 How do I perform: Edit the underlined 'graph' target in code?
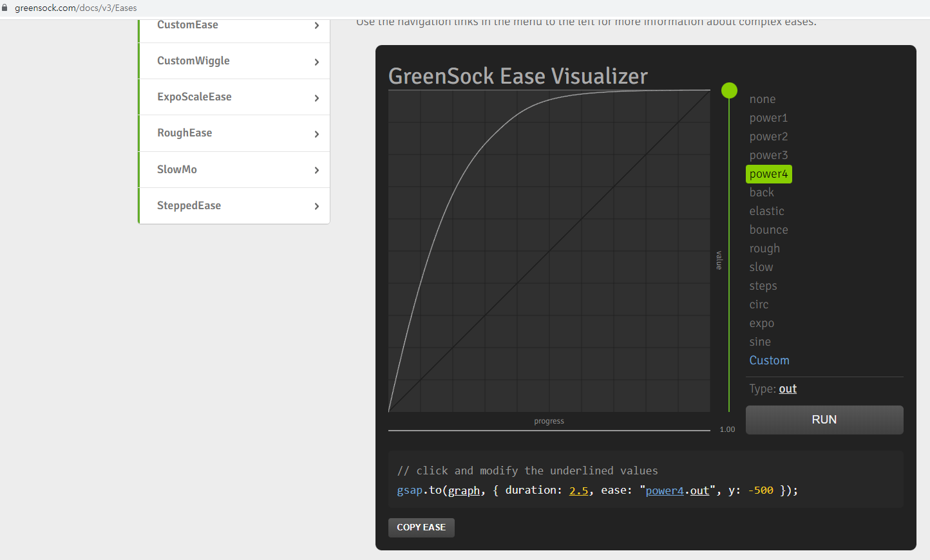(x=464, y=490)
